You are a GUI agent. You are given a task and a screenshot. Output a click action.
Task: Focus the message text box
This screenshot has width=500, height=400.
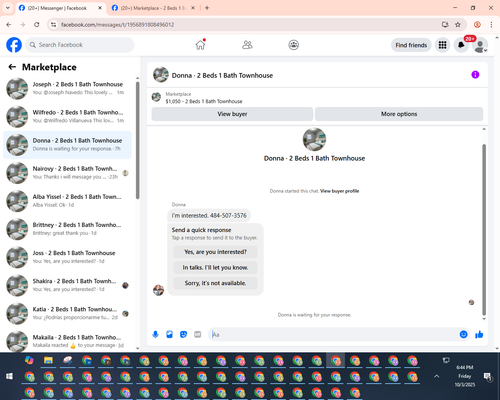(333, 334)
